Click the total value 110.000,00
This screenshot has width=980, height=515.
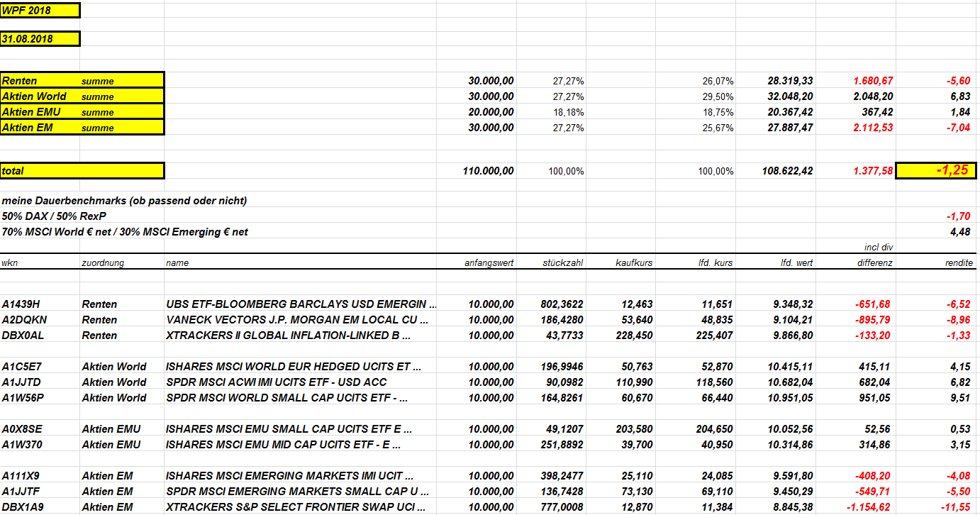488,171
